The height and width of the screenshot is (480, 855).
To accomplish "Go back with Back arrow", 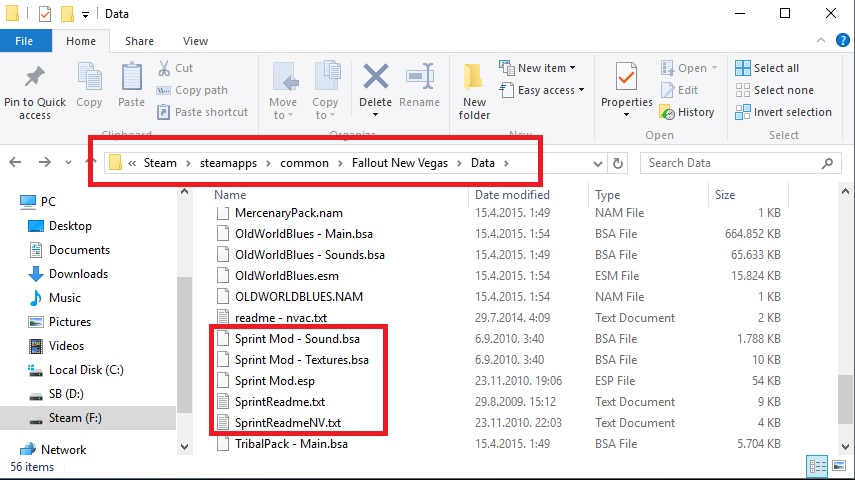I will pyautogui.click(x=15, y=163).
